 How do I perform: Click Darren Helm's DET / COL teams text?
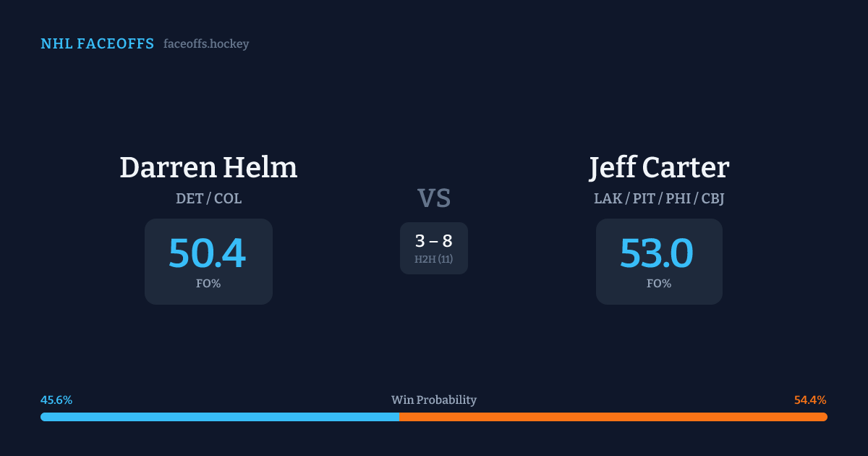[x=208, y=198]
